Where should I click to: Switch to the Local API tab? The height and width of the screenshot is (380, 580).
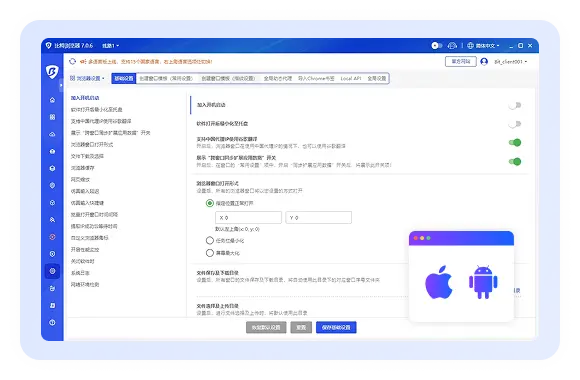tap(351, 78)
